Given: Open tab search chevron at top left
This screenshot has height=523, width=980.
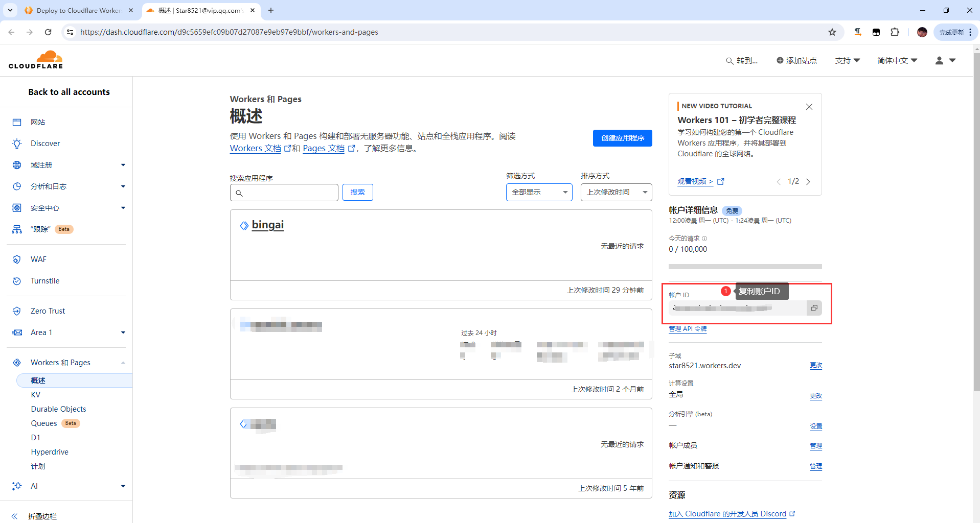Looking at the screenshot, I should (10, 10).
